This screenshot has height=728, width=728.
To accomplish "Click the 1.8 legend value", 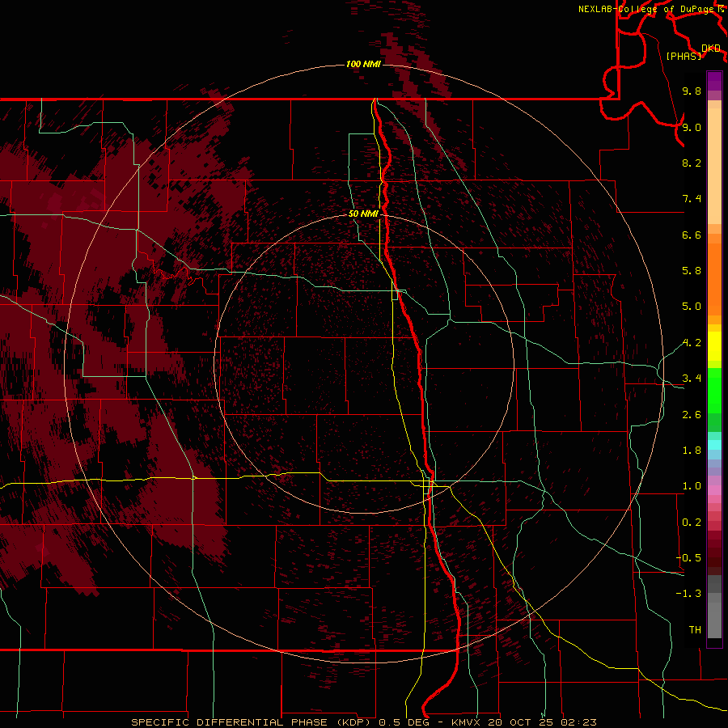I will click(x=692, y=451).
